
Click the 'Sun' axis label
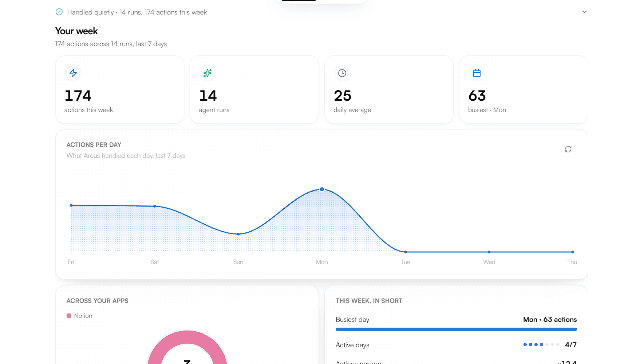coord(238,262)
